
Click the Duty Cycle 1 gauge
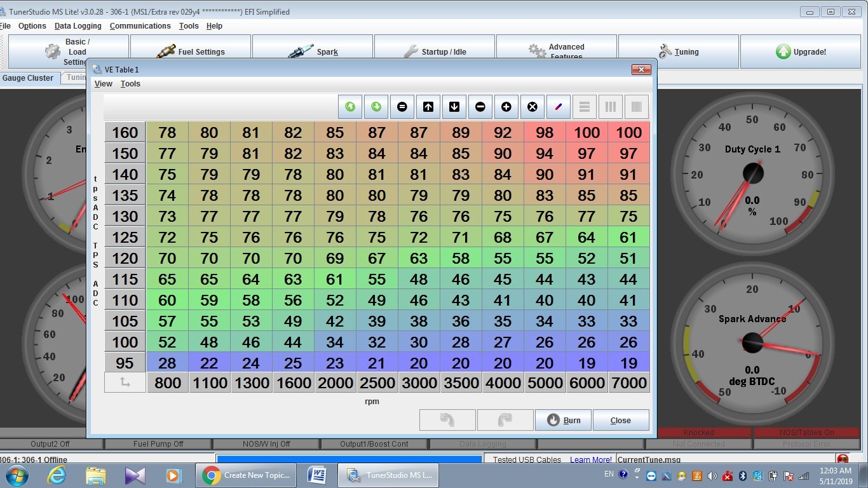pos(752,173)
